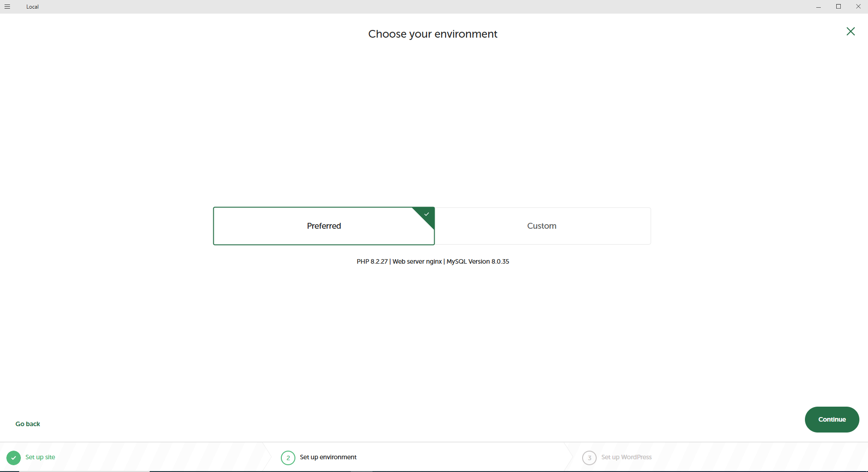
Task: Click the Set up WordPress step label
Action: click(626, 457)
